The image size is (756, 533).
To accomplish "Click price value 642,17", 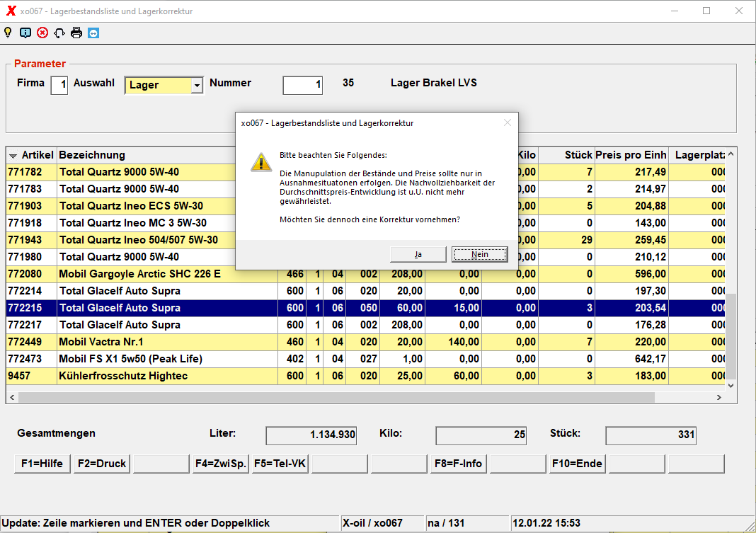I will (x=651, y=359).
